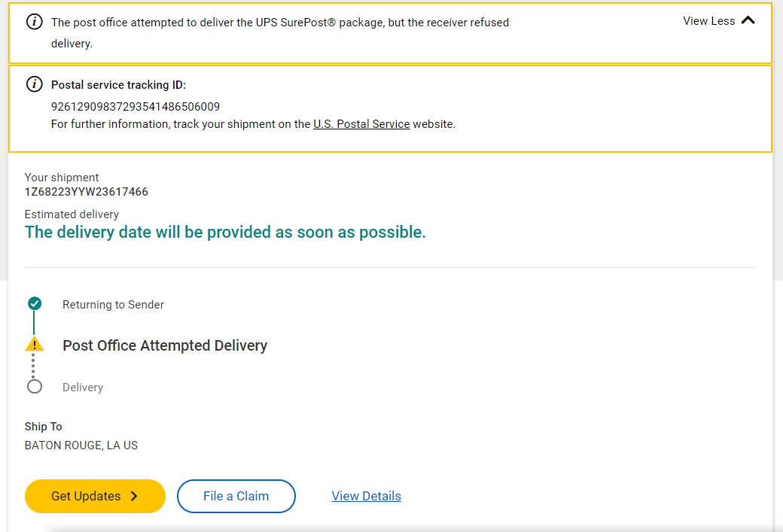Collapse the notice with the View Less chevron

pyautogui.click(x=748, y=21)
